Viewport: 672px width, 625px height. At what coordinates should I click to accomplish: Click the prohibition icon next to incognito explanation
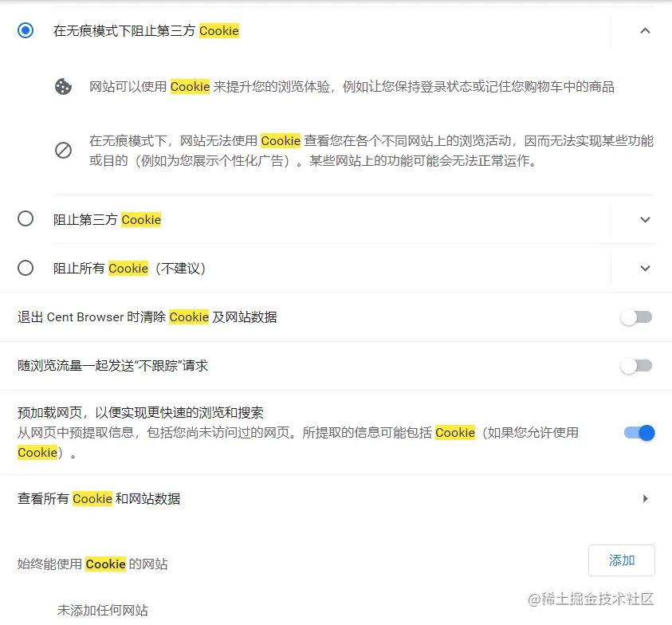(64, 150)
